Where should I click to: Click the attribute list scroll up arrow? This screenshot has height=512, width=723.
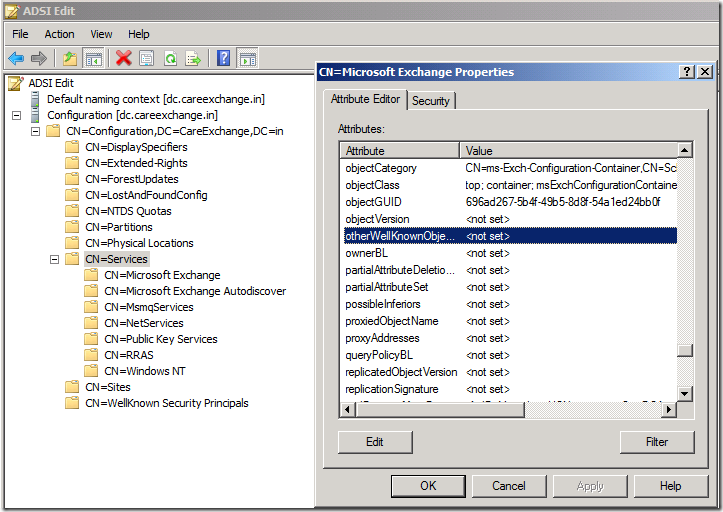[685, 150]
